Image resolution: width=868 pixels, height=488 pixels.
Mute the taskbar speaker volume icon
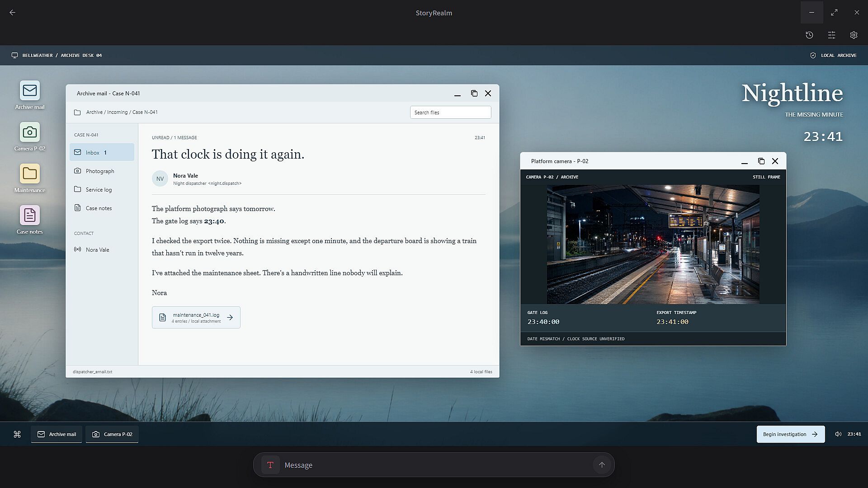[x=838, y=434]
